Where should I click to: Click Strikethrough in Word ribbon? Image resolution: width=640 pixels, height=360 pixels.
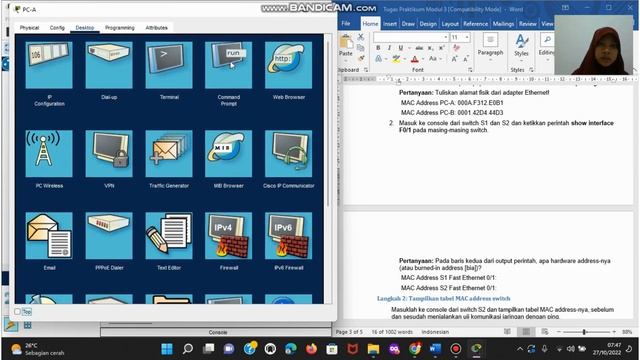pyautogui.click(x=419, y=48)
